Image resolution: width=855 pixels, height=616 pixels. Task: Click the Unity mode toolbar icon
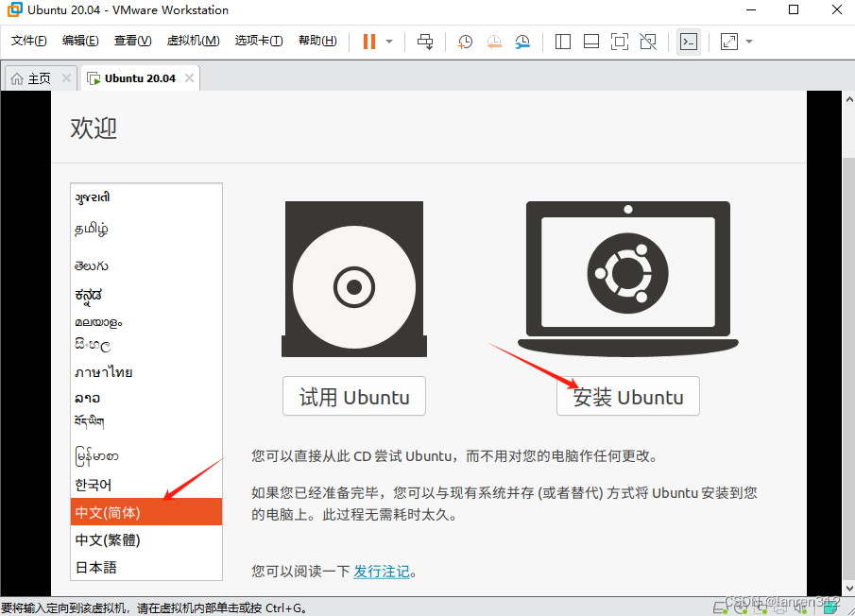click(x=648, y=42)
